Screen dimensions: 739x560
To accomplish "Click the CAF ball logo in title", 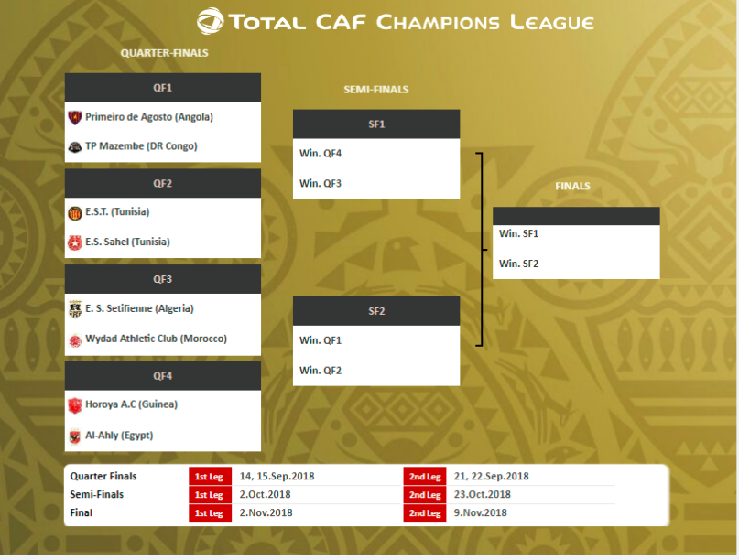I will click(210, 21).
